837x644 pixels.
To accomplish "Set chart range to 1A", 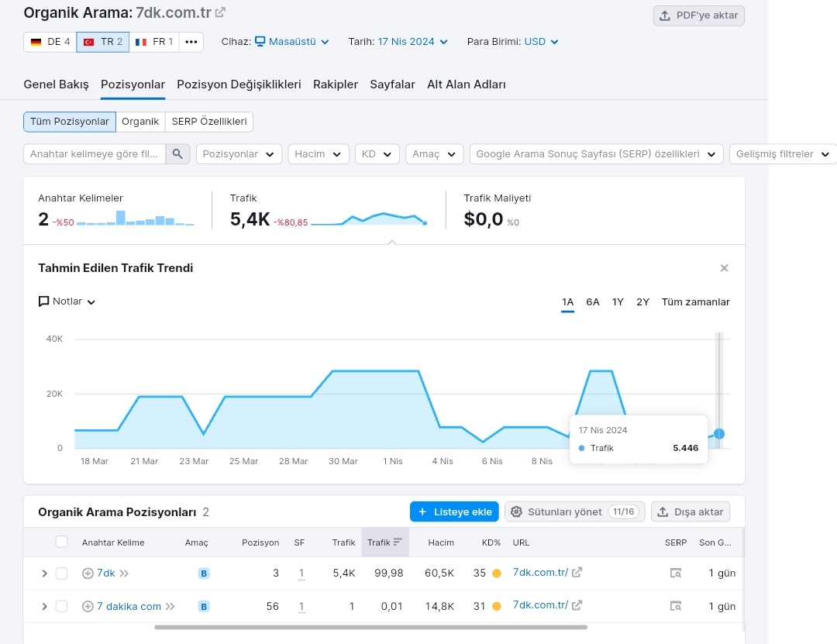I will click(567, 302).
